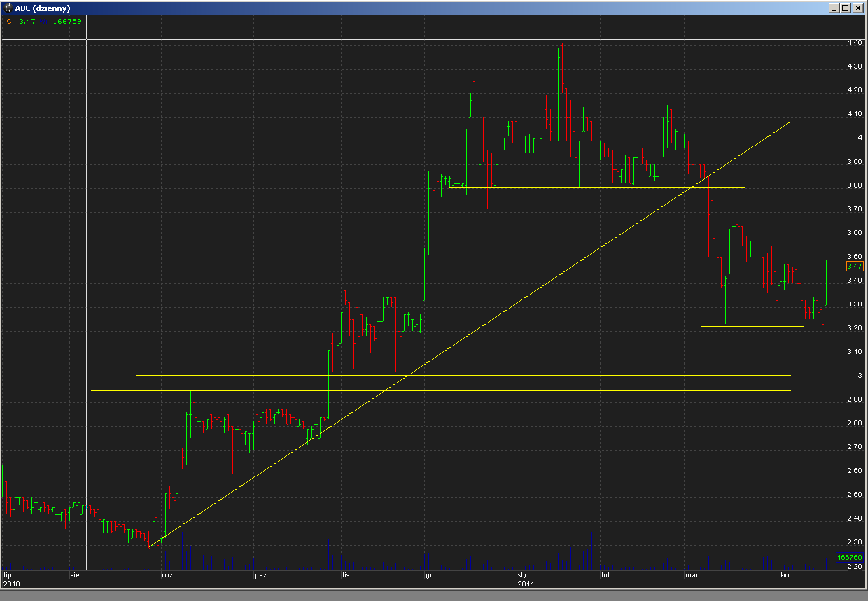
Task: Click the 2.40 price axis label
Action: [854, 518]
